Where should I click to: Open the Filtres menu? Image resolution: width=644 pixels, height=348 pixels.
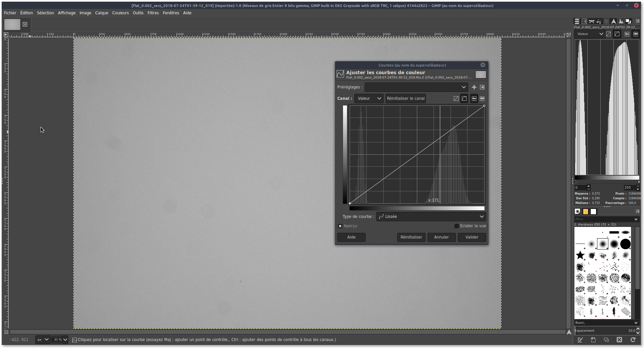coord(153,13)
